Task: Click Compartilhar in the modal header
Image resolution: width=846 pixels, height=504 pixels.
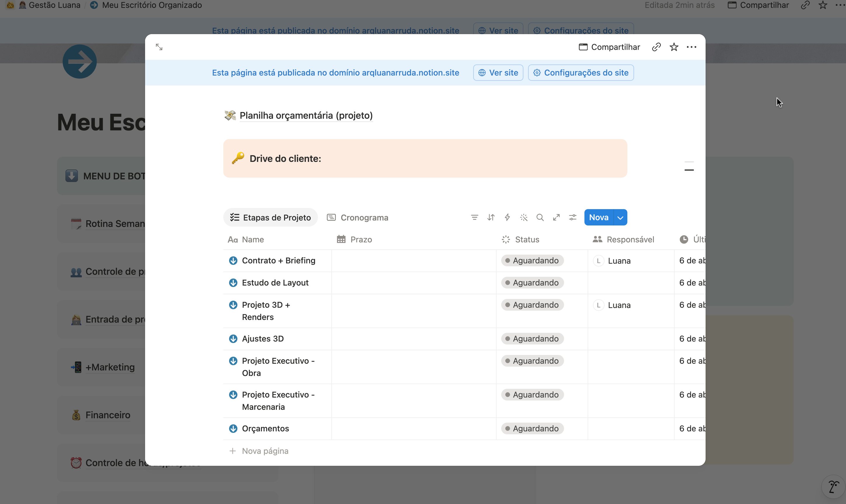Action: point(610,47)
